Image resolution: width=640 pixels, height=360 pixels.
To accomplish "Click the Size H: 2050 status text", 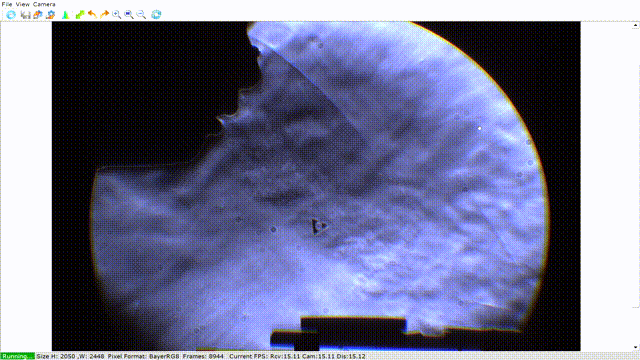I will (x=56, y=356).
